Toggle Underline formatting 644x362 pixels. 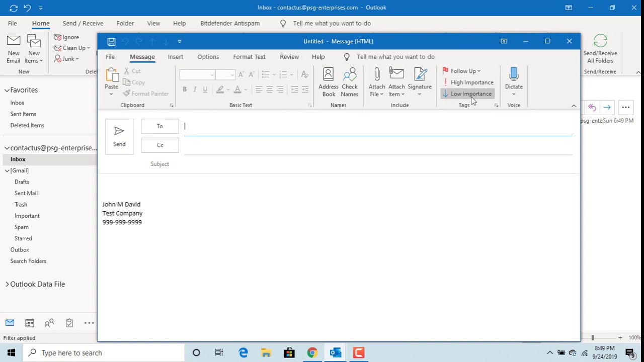[205, 89]
